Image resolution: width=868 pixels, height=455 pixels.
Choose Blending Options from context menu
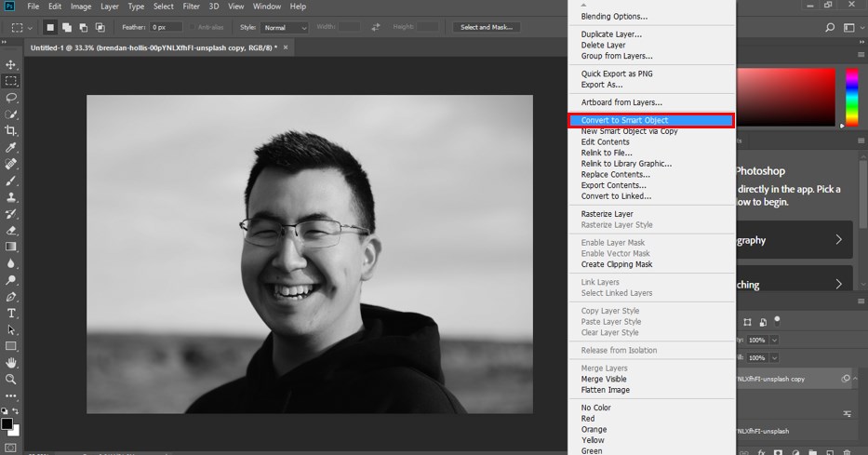[614, 17]
